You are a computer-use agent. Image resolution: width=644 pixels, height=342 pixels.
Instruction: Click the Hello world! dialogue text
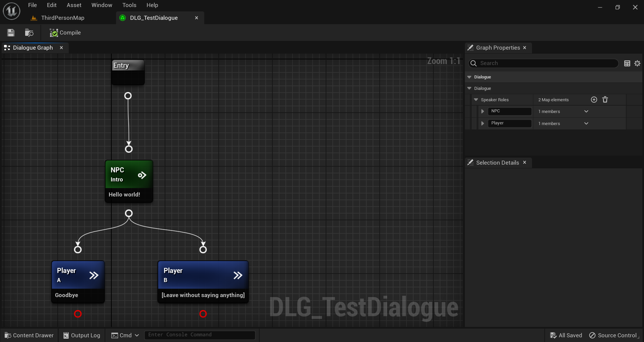124,194
